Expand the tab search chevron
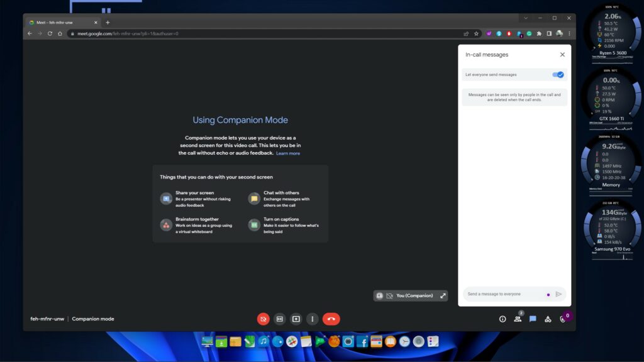 point(525,18)
